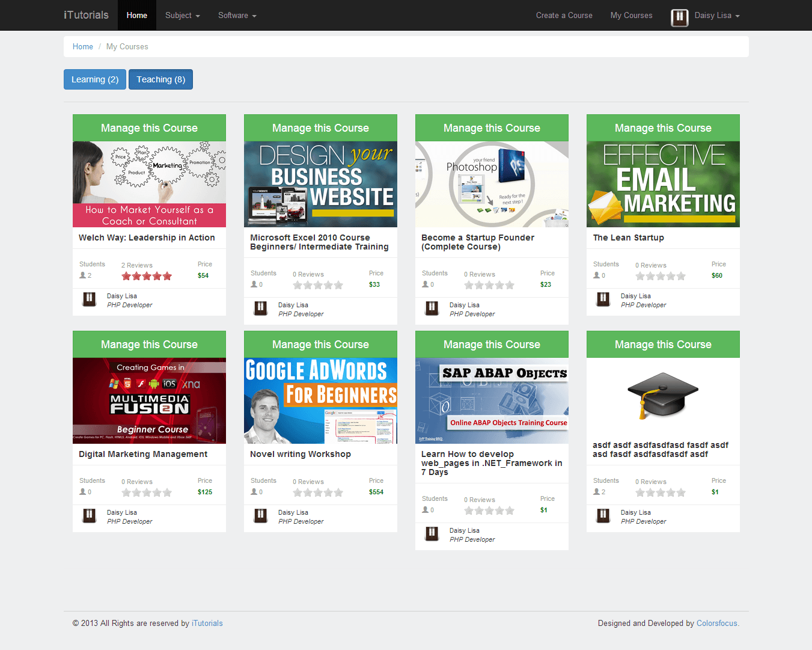Click author avatar on The Lean Startup card
This screenshot has width=812, height=650.
coord(603,299)
